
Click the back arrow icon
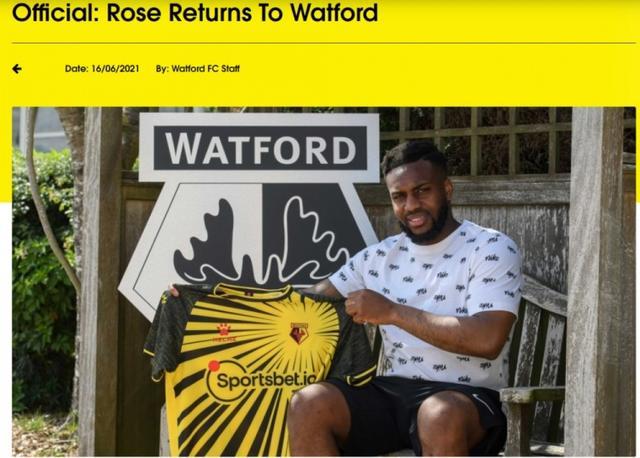(x=17, y=69)
